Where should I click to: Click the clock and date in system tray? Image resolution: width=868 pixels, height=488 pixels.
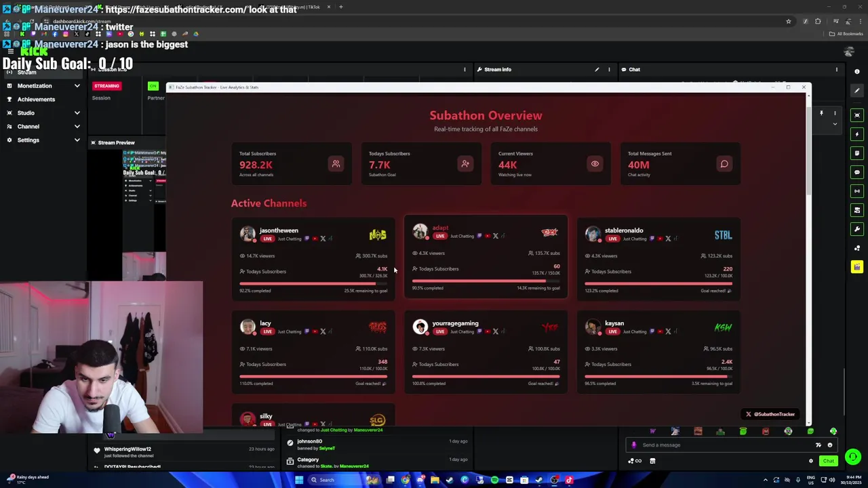(850, 480)
